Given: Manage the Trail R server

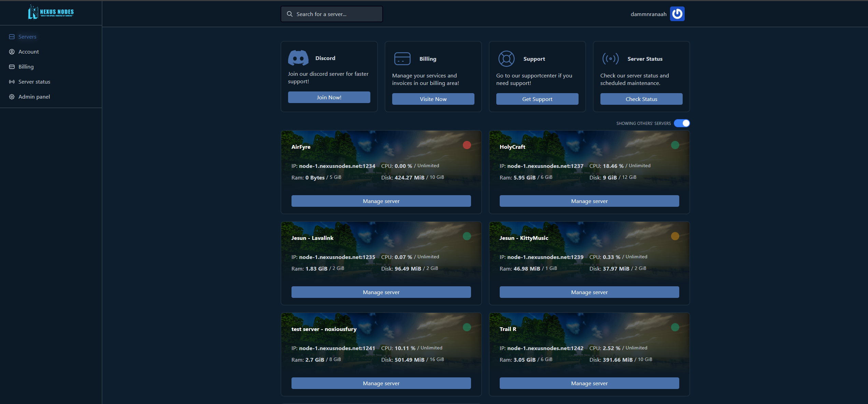Looking at the screenshot, I should tap(589, 383).
